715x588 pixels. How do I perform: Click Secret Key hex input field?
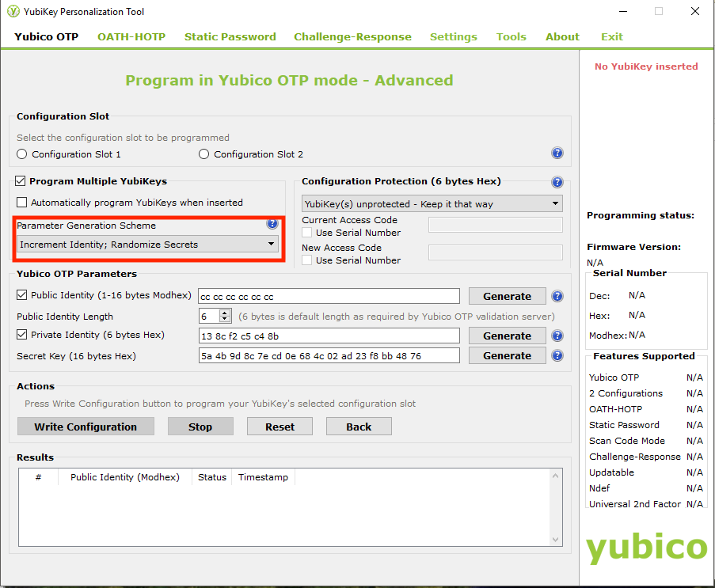pos(329,355)
